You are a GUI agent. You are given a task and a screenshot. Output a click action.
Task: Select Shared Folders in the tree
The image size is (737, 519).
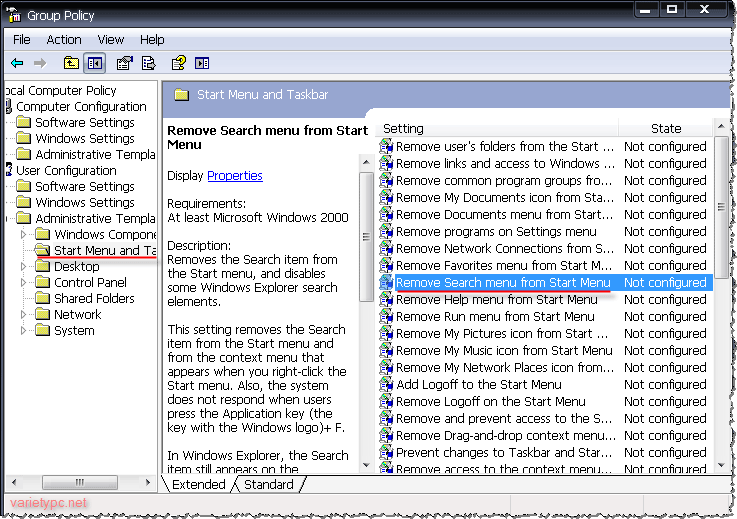pos(94,299)
